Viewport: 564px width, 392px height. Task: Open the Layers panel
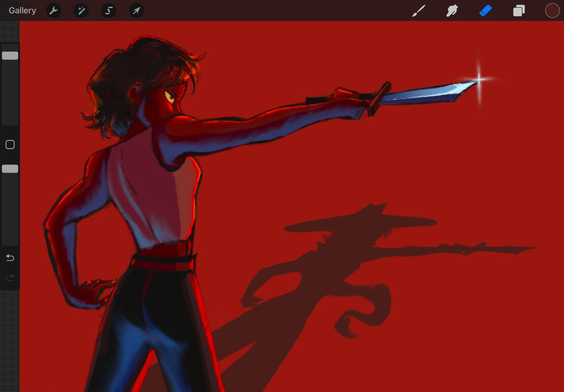click(x=519, y=11)
